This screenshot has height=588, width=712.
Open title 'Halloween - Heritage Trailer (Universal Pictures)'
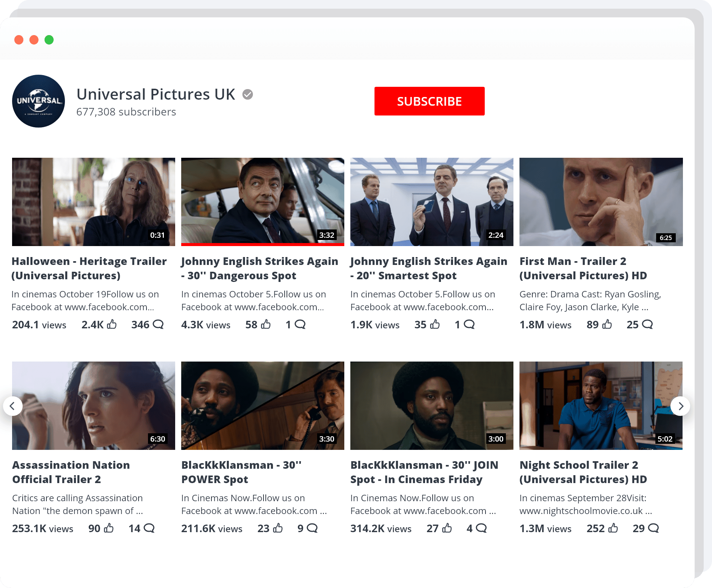click(89, 268)
